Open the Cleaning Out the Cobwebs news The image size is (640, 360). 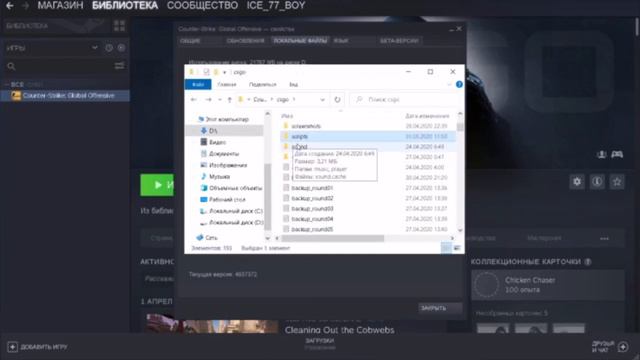tap(340, 330)
